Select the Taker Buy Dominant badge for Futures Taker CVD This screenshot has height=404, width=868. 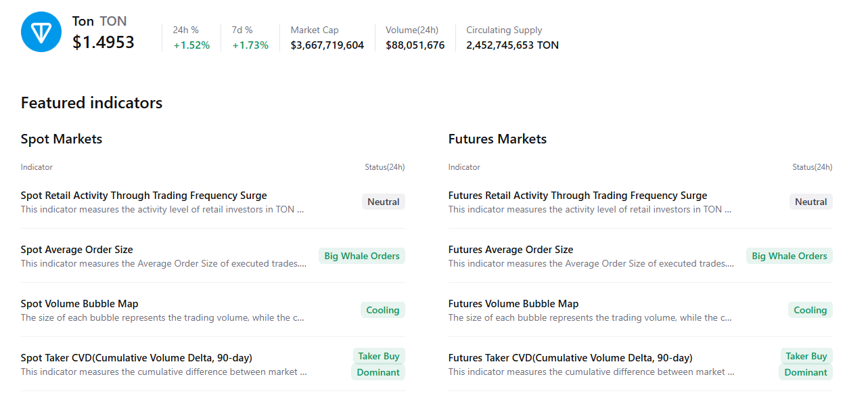click(x=805, y=363)
